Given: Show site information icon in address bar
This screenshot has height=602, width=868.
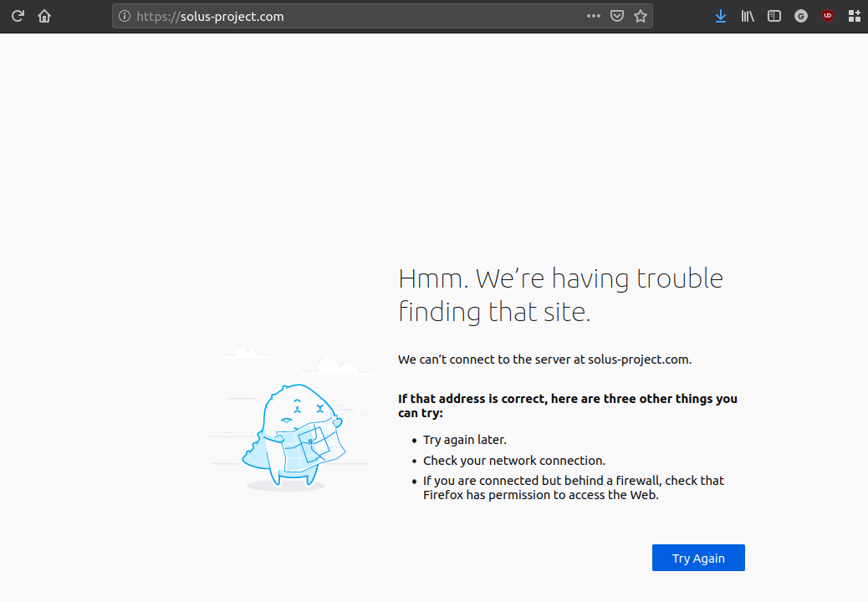Looking at the screenshot, I should pyautogui.click(x=125, y=16).
